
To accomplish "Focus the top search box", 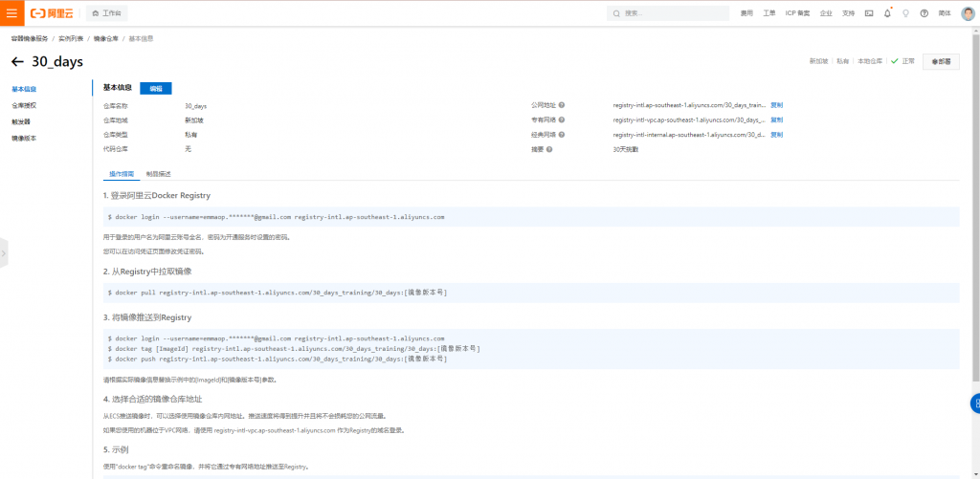I will 667,13.
